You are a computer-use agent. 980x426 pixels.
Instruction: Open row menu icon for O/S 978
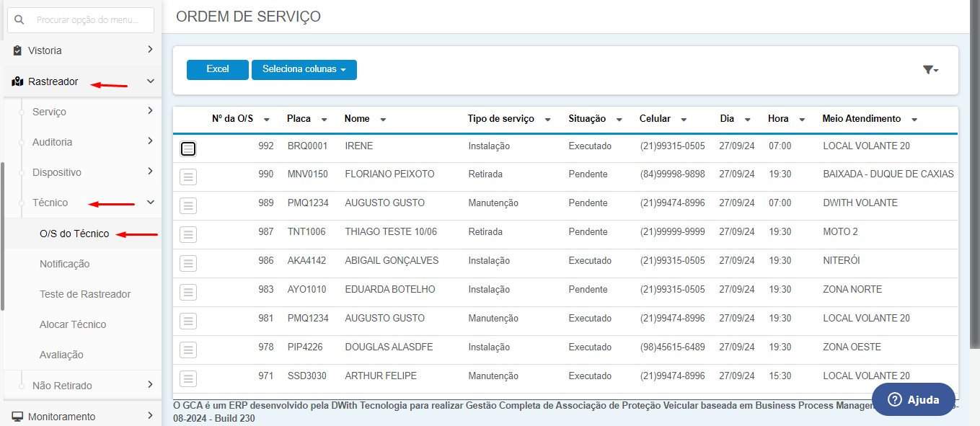[x=188, y=350]
